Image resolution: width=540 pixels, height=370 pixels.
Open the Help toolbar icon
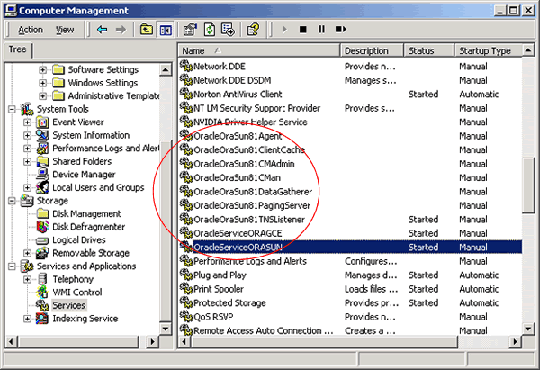(253, 30)
